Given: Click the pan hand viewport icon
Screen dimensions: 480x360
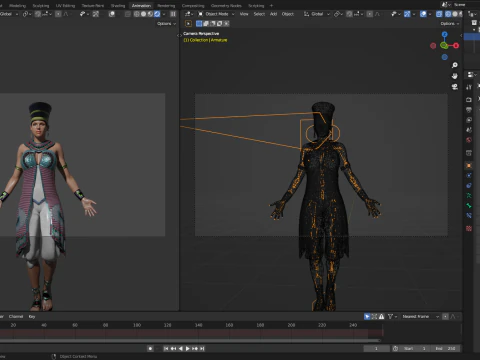Looking at the screenshot, I should 455,76.
